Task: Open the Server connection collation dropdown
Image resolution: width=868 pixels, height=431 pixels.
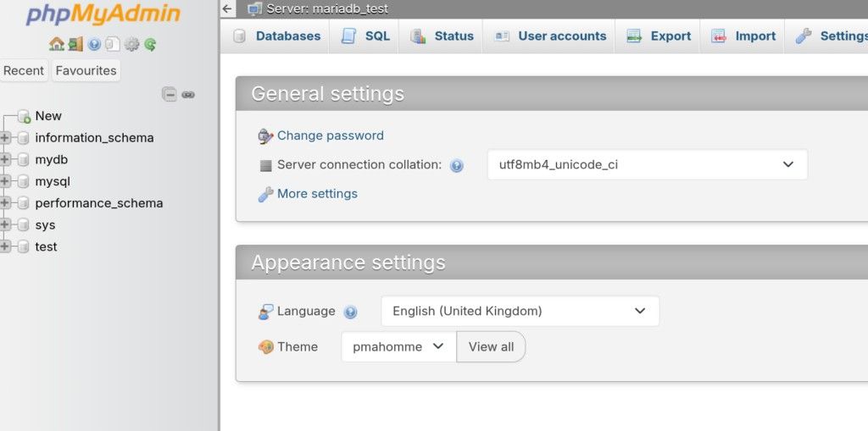Action: click(647, 165)
